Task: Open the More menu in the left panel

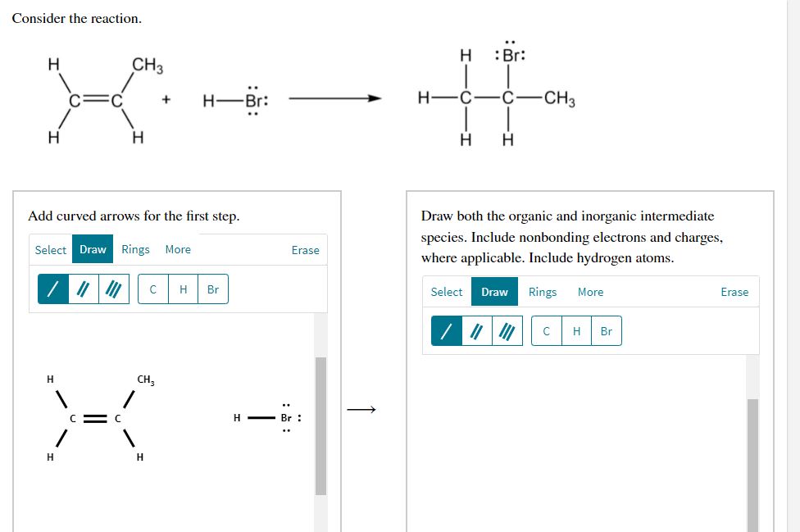Action: (178, 249)
